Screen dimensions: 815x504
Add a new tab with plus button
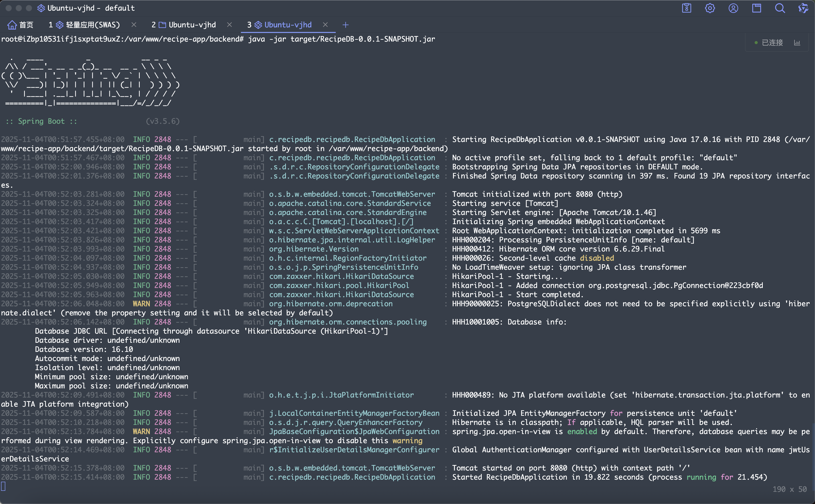click(x=345, y=25)
